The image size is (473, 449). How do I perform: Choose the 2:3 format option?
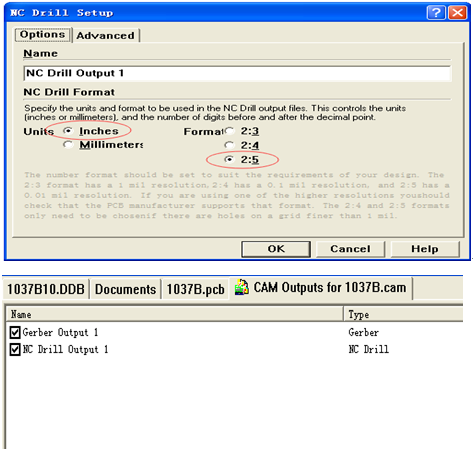[x=229, y=131]
